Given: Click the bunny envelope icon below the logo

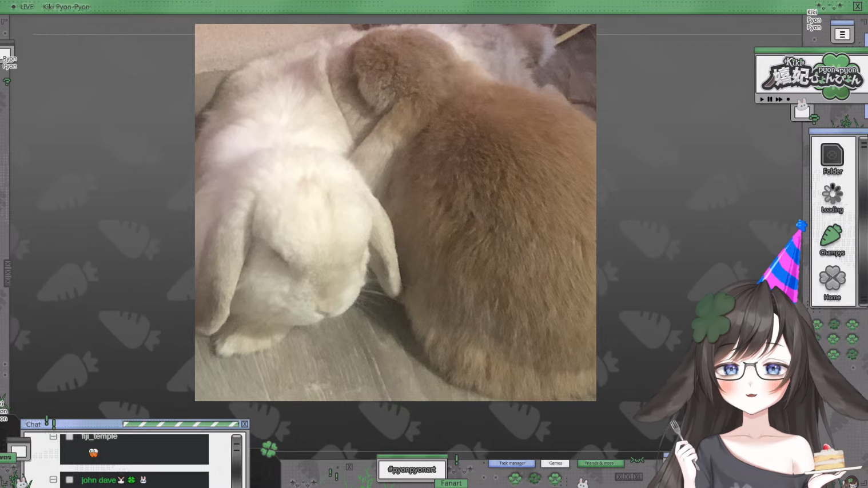Looking at the screenshot, I should 802,110.
